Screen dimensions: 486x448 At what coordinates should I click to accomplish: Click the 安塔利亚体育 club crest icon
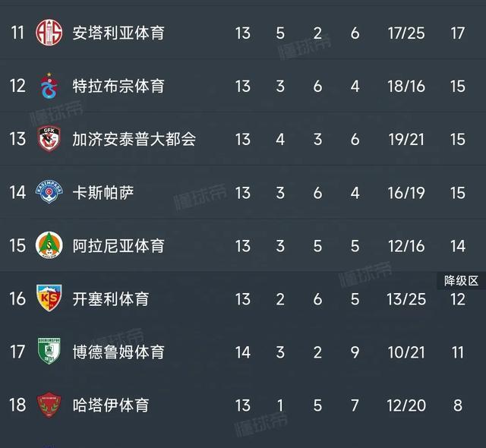pyautogui.click(x=49, y=33)
